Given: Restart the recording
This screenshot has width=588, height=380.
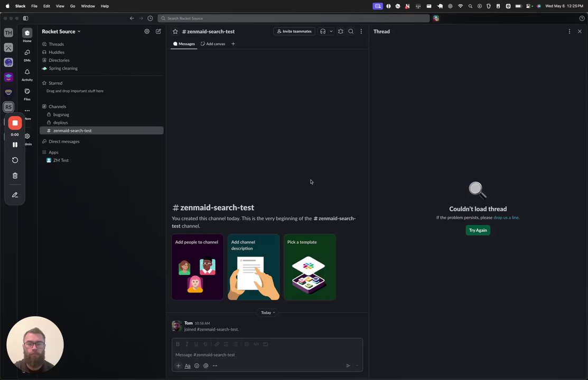Looking at the screenshot, I should pyautogui.click(x=15, y=160).
